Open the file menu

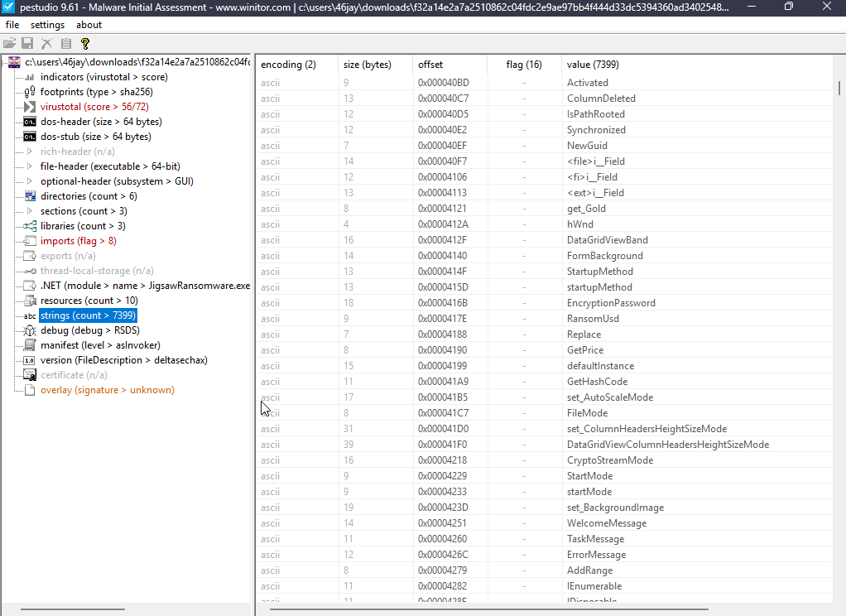[x=12, y=25]
